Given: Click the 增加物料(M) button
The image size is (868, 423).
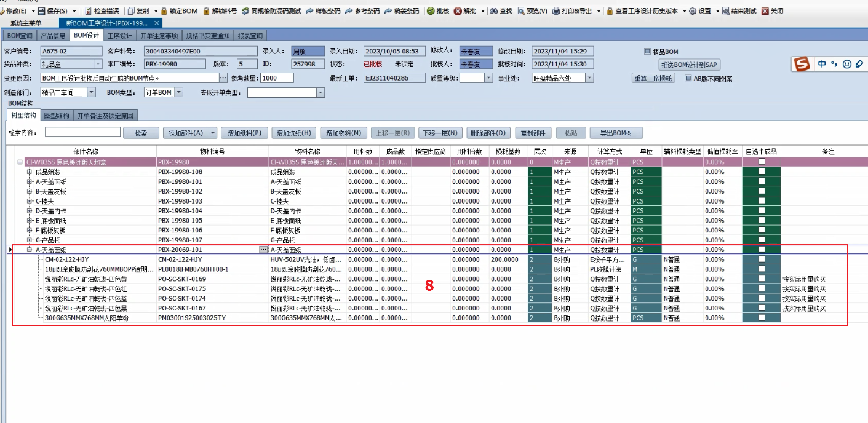Looking at the screenshot, I should pyautogui.click(x=344, y=133).
